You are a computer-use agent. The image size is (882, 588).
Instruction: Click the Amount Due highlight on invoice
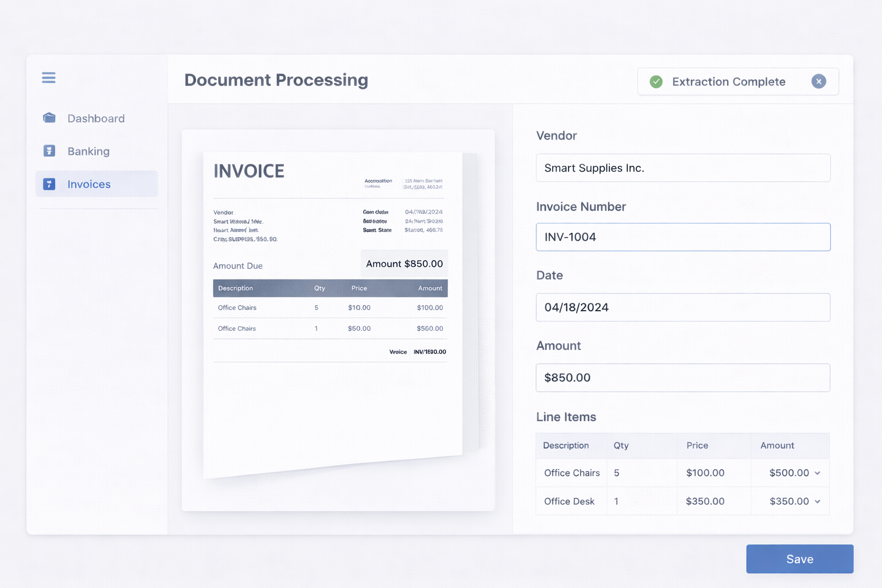tap(404, 264)
